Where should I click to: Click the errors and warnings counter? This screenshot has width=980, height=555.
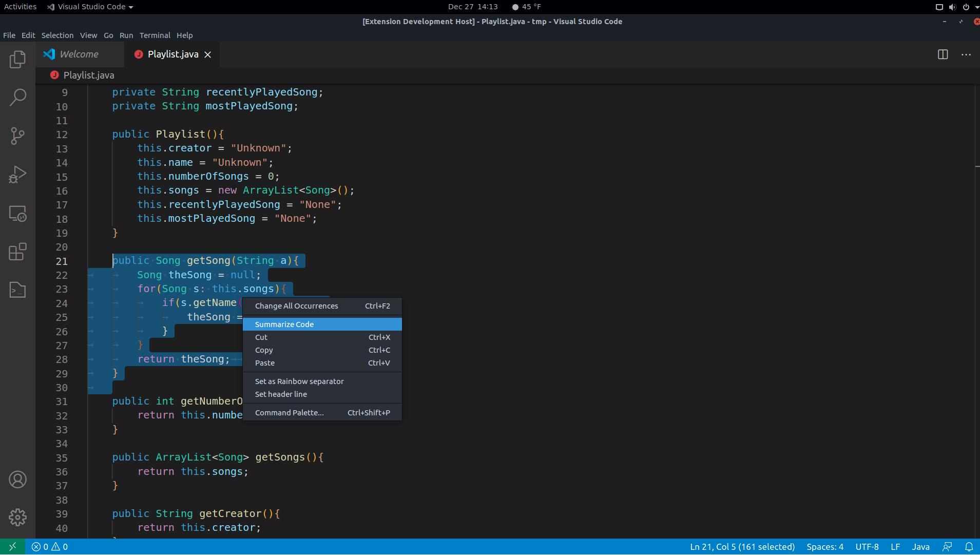tap(50, 547)
